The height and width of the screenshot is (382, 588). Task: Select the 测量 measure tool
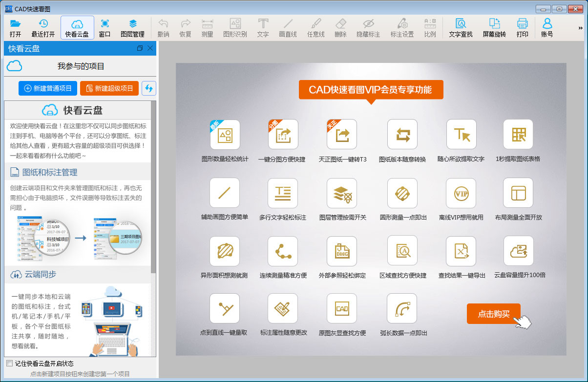point(208,28)
